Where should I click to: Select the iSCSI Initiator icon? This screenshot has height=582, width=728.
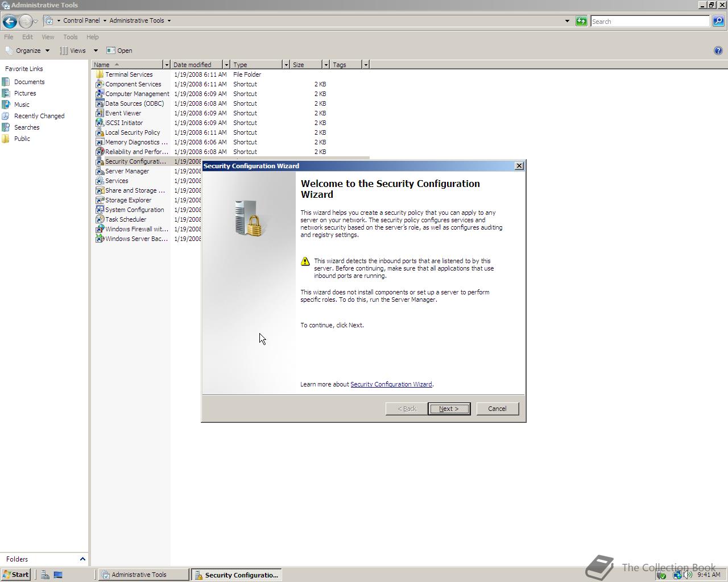(100, 123)
